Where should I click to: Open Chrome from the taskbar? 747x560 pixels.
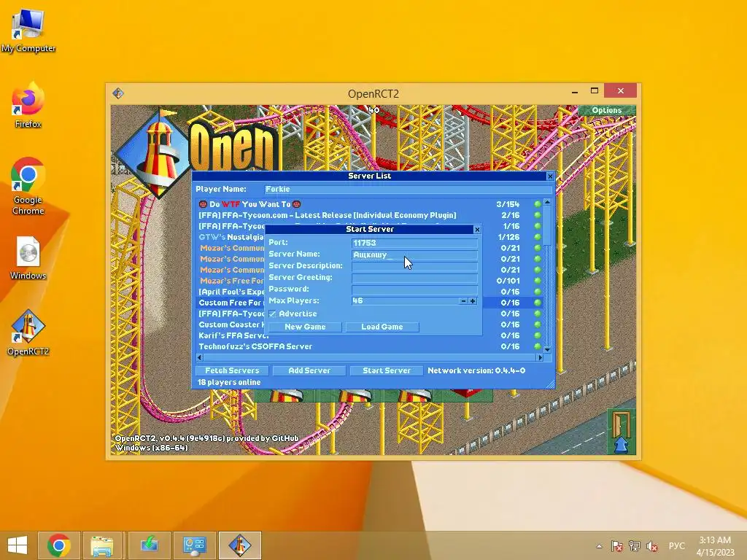coord(58,545)
